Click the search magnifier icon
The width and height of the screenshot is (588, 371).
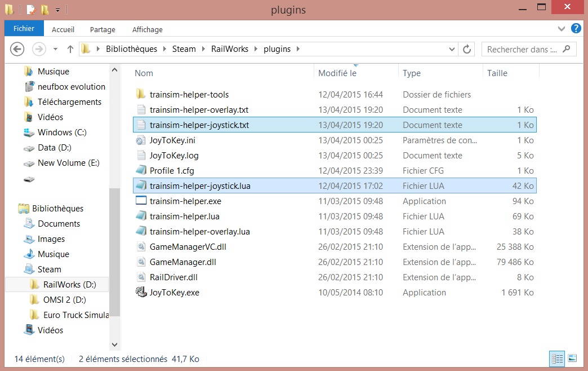click(567, 49)
